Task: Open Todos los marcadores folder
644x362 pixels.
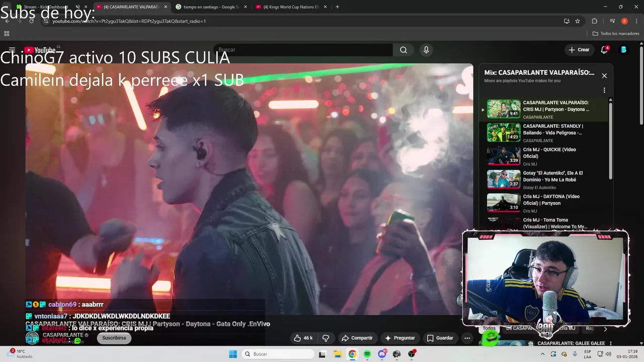Action: pos(616,34)
